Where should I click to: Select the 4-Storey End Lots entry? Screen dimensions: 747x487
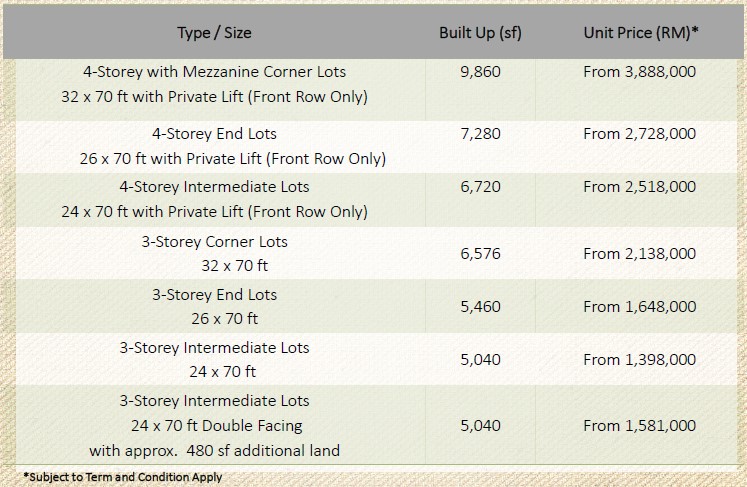tap(214, 134)
